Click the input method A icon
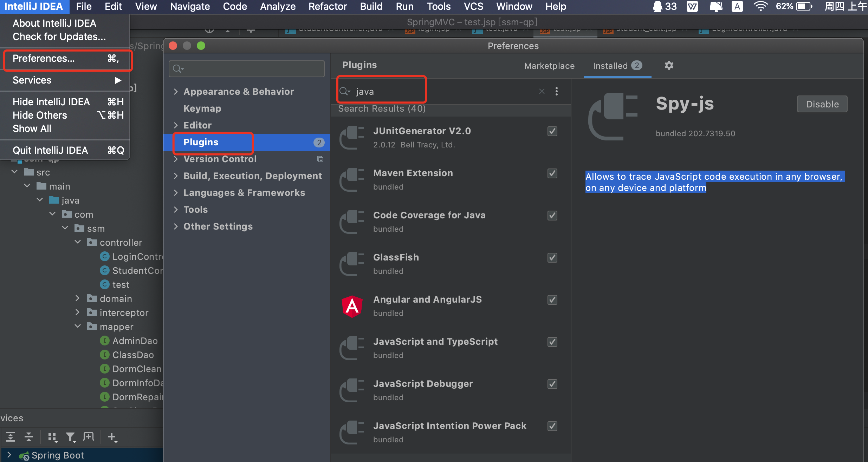This screenshot has width=868, height=462. click(737, 6)
